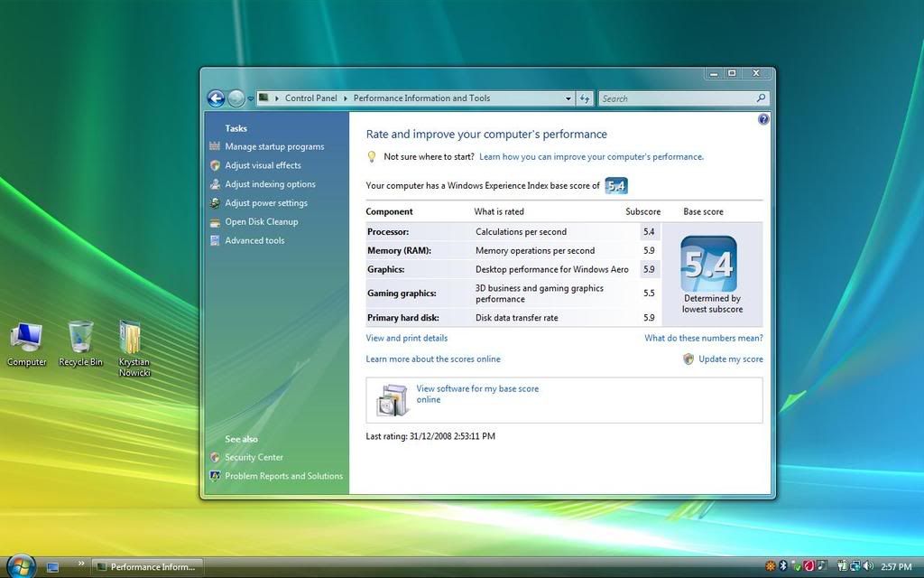Click the 'Last rating: 31/12/2008' text
Image resolution: width=924 pixels, height=578 pixels.
(430, 436)
